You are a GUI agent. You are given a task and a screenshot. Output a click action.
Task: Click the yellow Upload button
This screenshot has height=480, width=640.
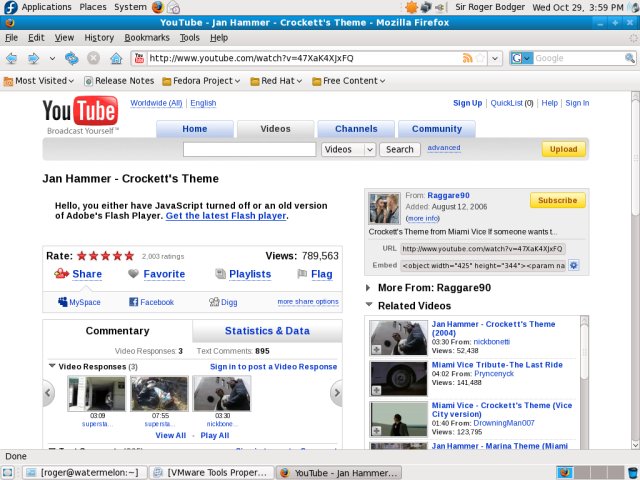(563, 149)
